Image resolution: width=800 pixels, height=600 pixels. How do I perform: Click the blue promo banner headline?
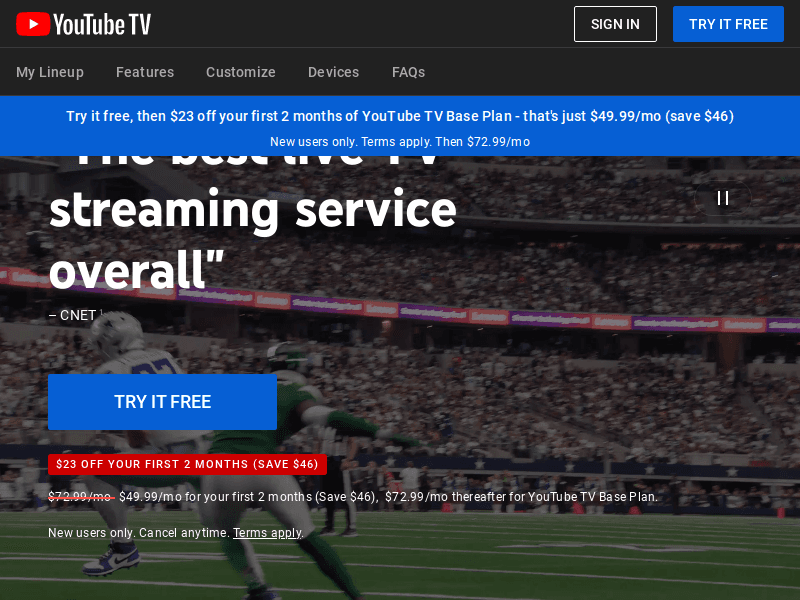pos(400,116)
